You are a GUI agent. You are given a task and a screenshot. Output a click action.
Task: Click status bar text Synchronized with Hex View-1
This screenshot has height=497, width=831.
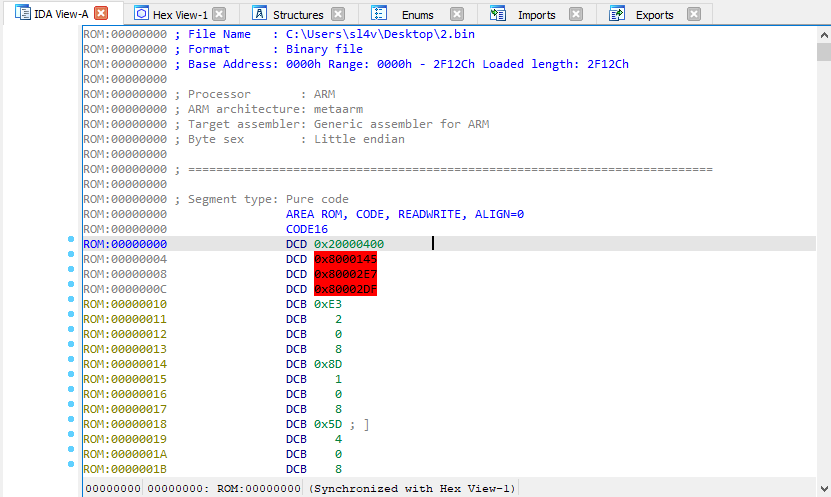pos(412,489)
